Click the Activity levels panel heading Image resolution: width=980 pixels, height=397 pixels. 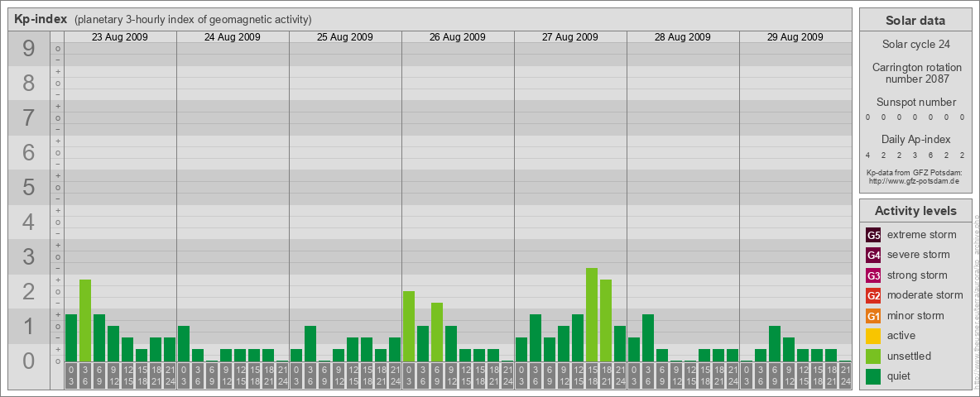pyautogui.click(x=915, y=211)
